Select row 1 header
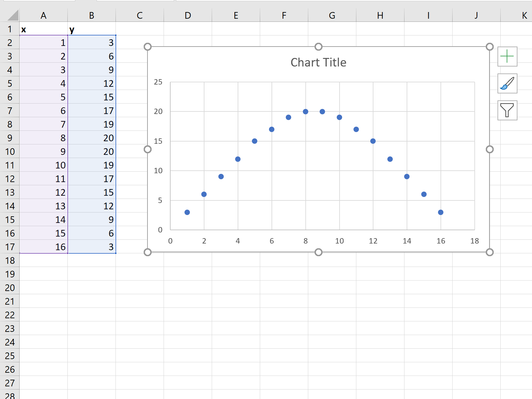This screenshot has height=399, width=532. tap(10, 29)
